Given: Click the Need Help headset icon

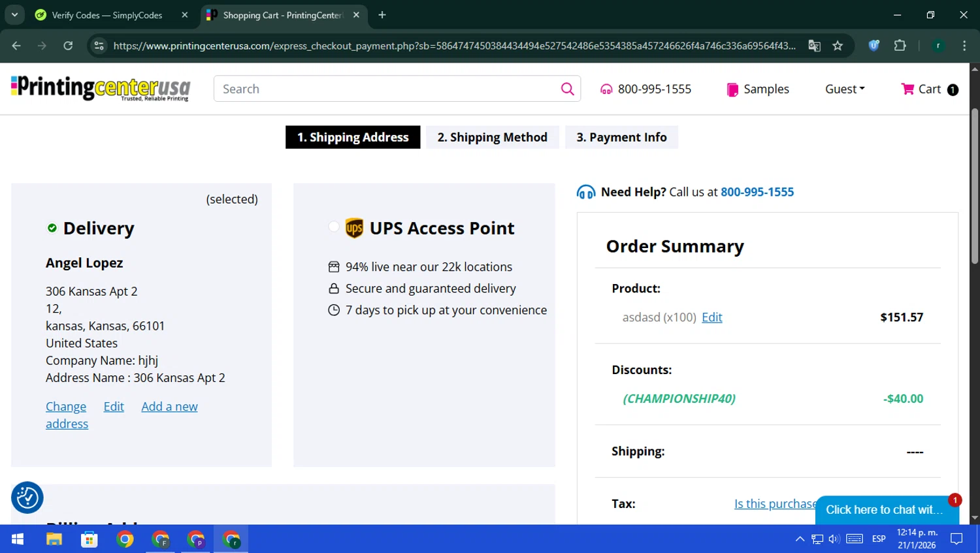Looking at the screenshot, I should coord(586,192).
